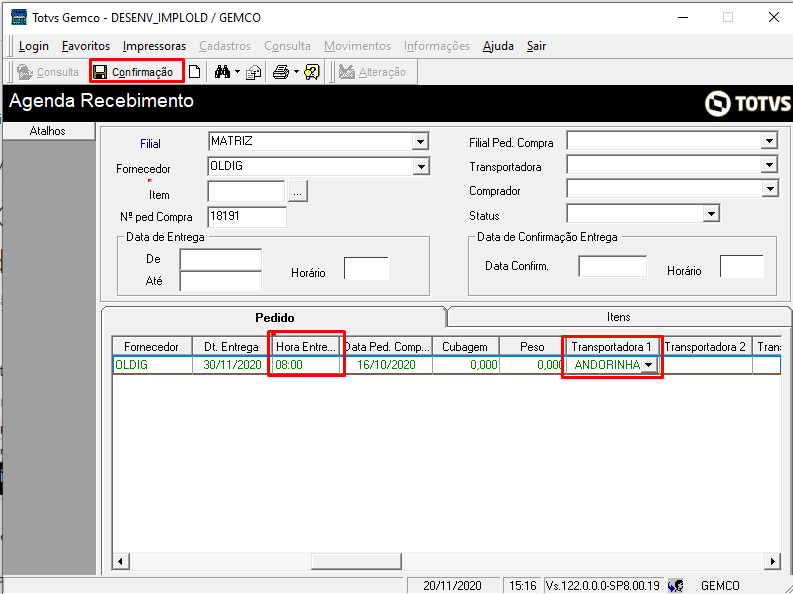Image resolution: width=793 pixels, height=594 pixels.
Task: Click the Sair menu item
Action: [x=536, y=46]
